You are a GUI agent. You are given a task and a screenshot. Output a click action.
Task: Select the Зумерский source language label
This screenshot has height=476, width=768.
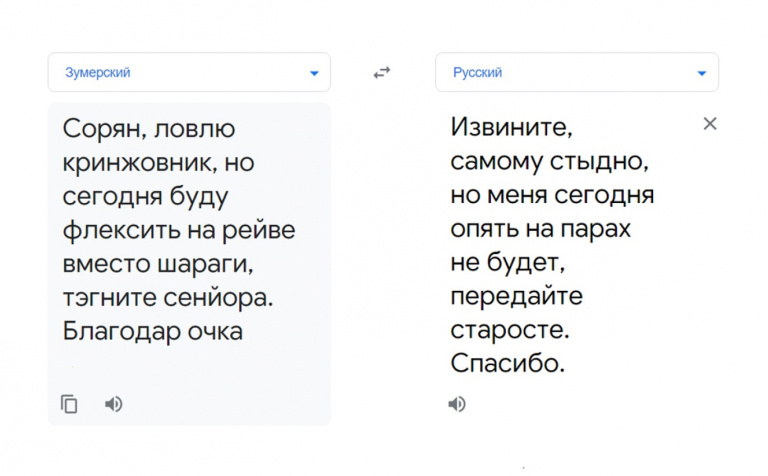pyautogui.click(x=98, y=73)
